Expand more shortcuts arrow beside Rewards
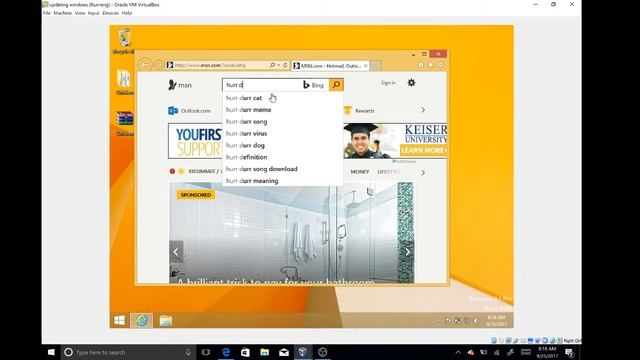 (423, 110)
